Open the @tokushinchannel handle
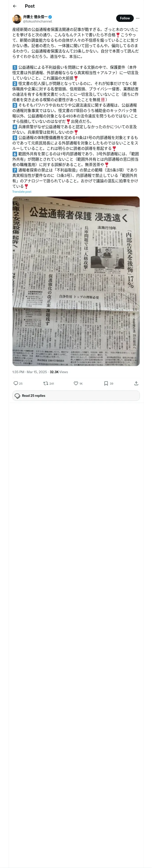Image resolution: width=152 pixels, height=868 pixels. 37,21
